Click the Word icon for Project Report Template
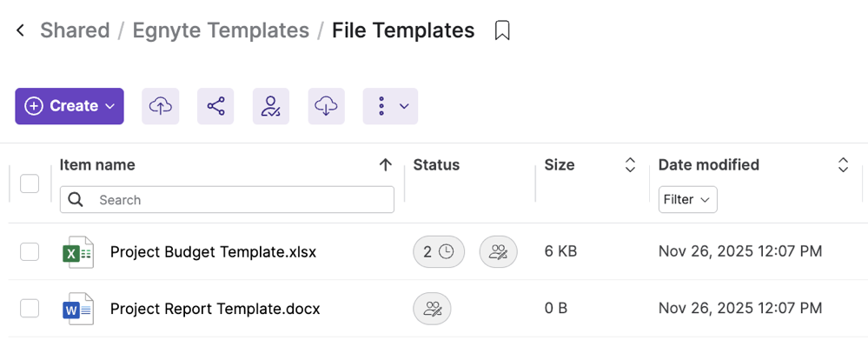868x340 pixels. pyautogui.click(x=77, y=309)
